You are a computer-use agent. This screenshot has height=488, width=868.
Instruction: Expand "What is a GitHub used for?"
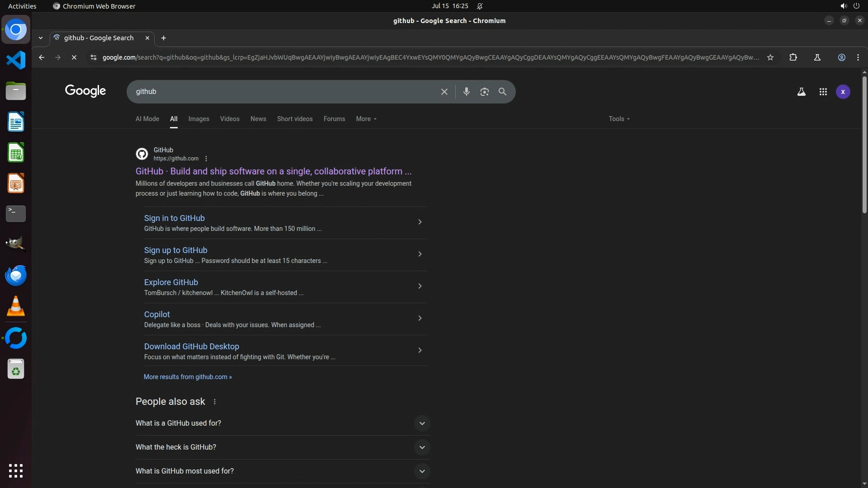pos(421,423)
